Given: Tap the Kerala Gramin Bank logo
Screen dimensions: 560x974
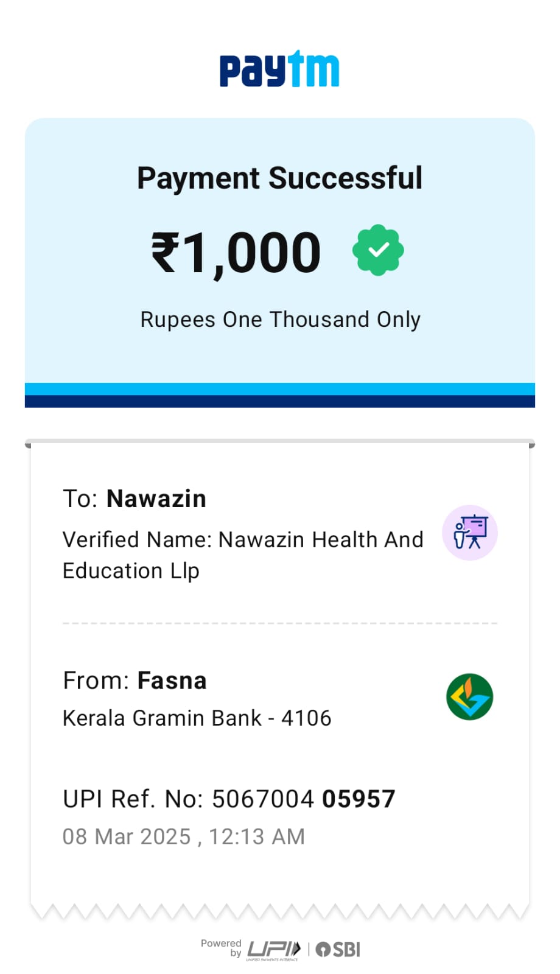Looking at the screenshot, I should 469,696.
